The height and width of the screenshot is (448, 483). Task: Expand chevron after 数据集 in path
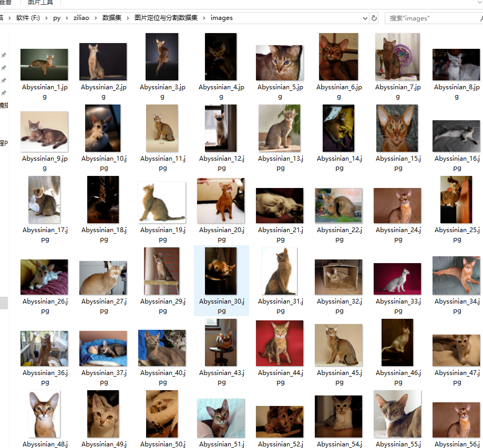point(128,18)
